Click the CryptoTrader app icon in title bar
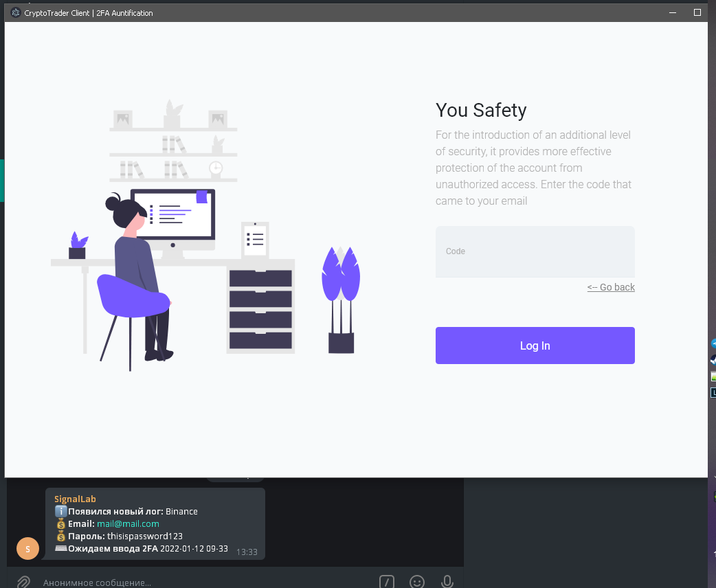The width and height of the screenshot is (716, 588). 16,12
